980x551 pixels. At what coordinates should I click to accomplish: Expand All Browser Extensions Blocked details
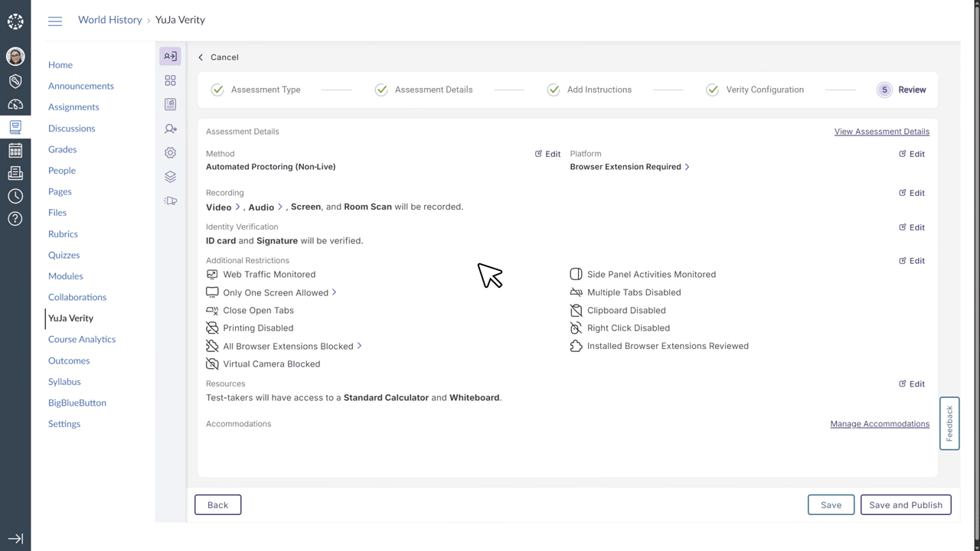point(359,346)
